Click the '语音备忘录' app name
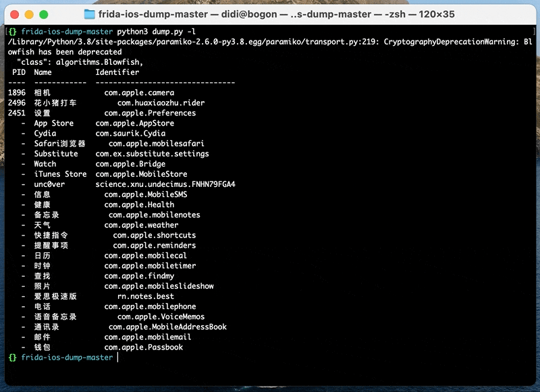The height and width of the screenshot is (392, 540). (x=55, y=316)
